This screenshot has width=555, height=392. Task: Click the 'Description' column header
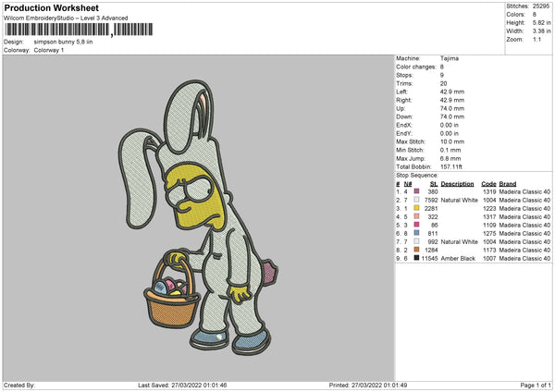click(457, 184)
